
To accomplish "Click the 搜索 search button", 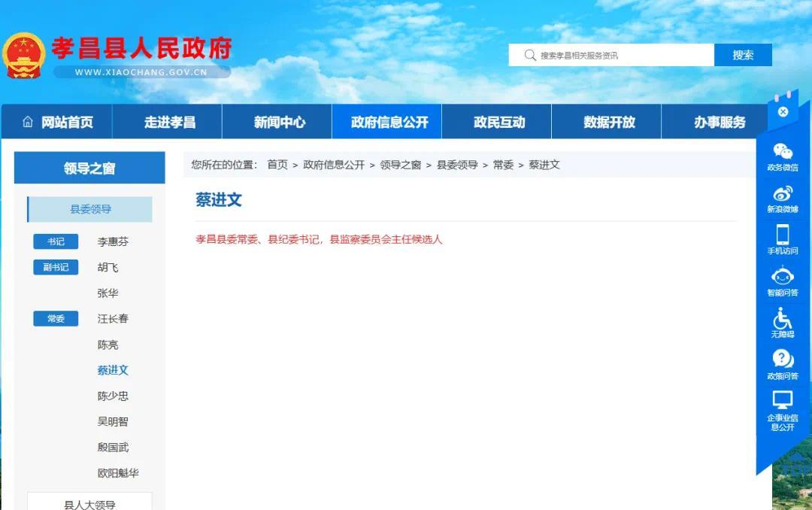I will (x=742, y=54).
